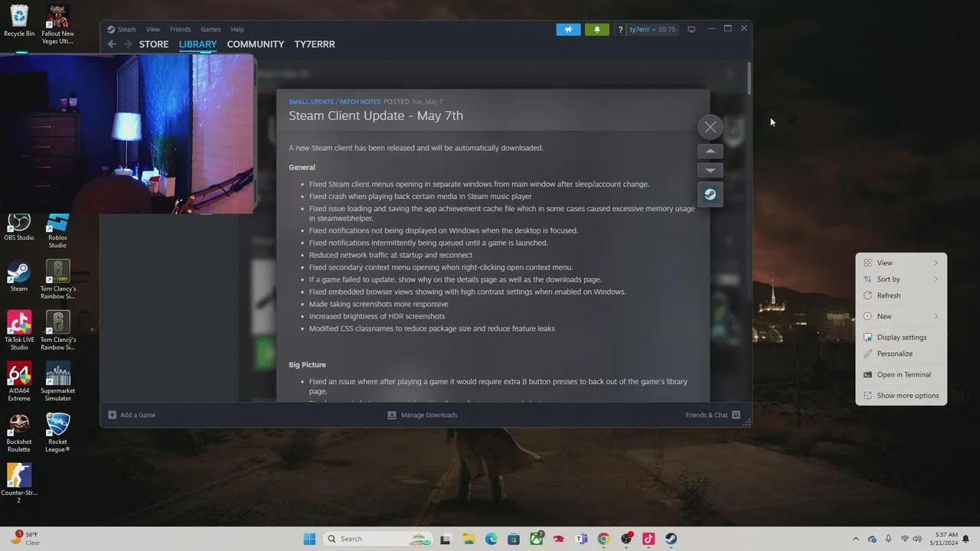Click the taskbar Search box
980x551 pixels.
pyautogui.click(x=378, y=539)
